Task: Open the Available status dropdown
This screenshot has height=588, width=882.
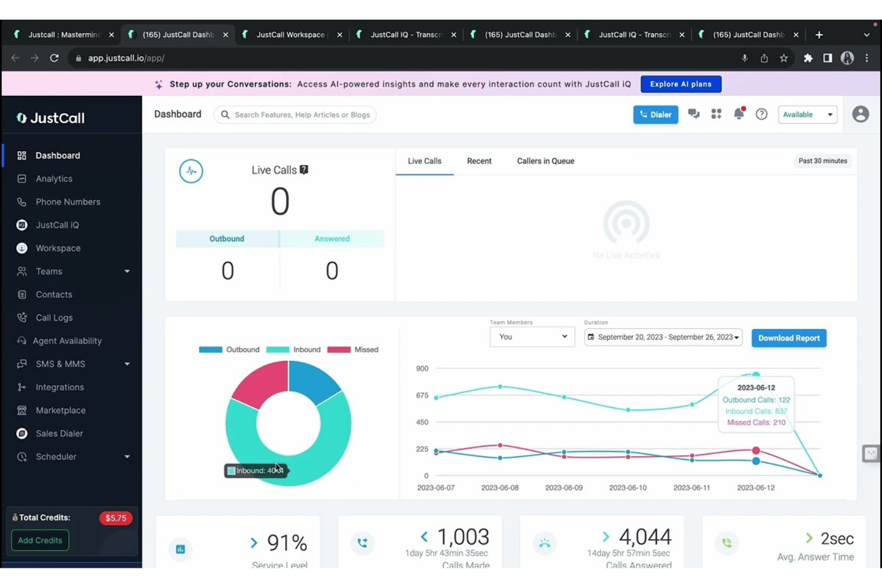Action: click(808, 114)
